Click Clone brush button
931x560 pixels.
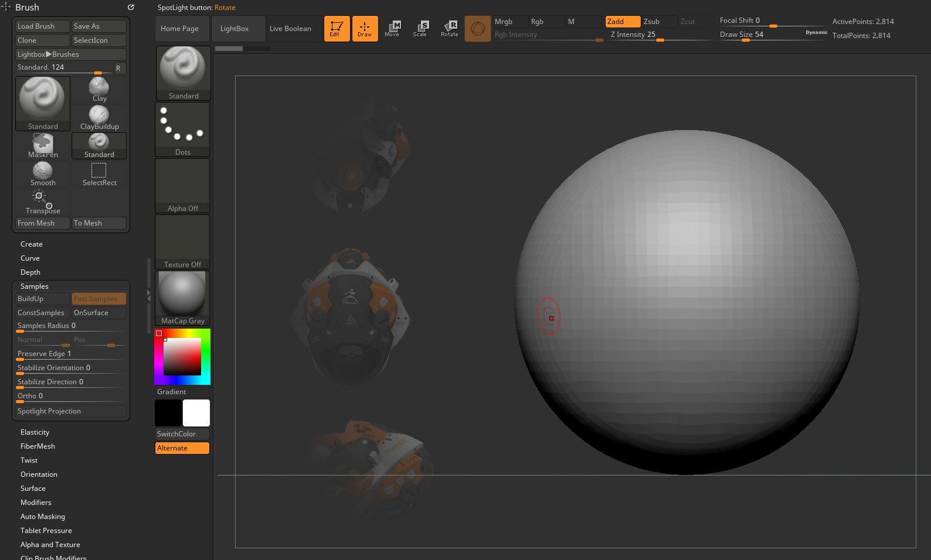[43, 40]
